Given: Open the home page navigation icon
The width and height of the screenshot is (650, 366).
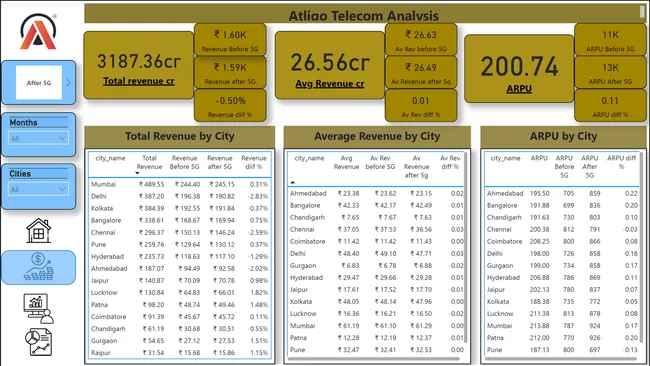Looking at the screenshot, I should click(38, 230).
